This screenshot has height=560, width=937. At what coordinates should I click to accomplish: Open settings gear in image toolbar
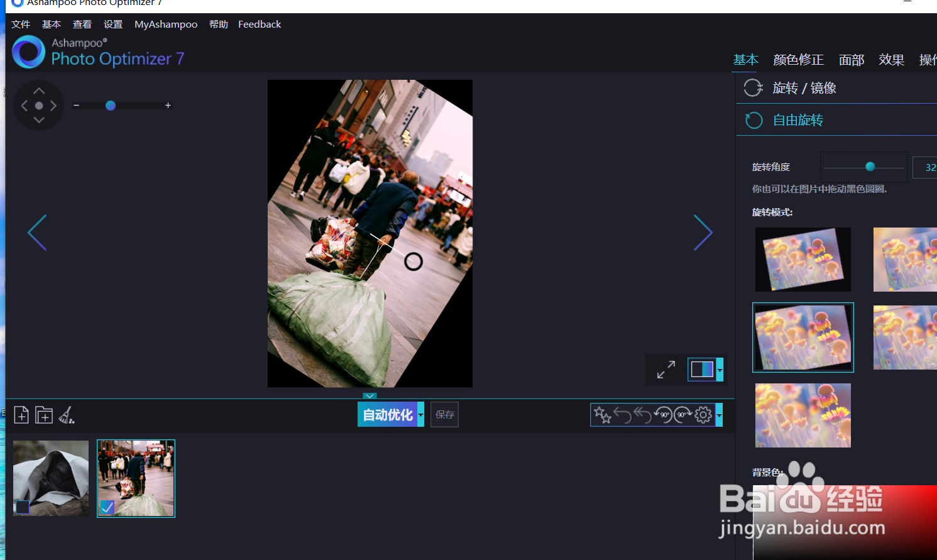tap(703, 415)
